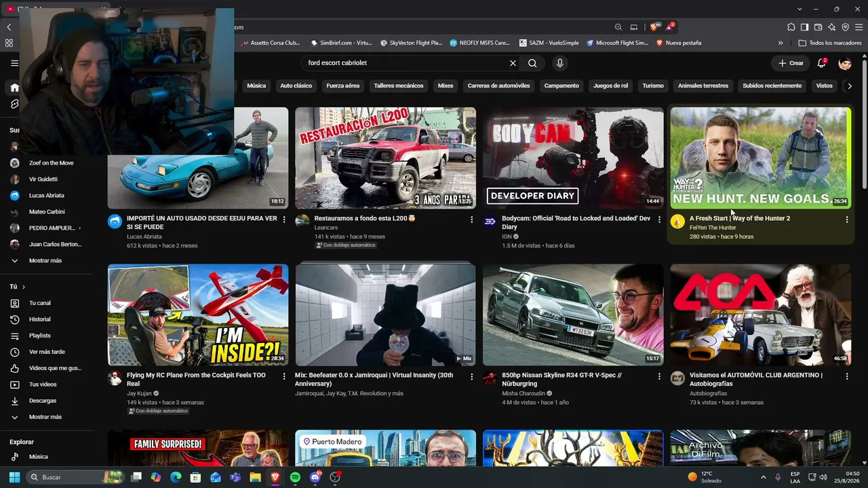Open Discord from the taskbar

[x=315, y=477]
